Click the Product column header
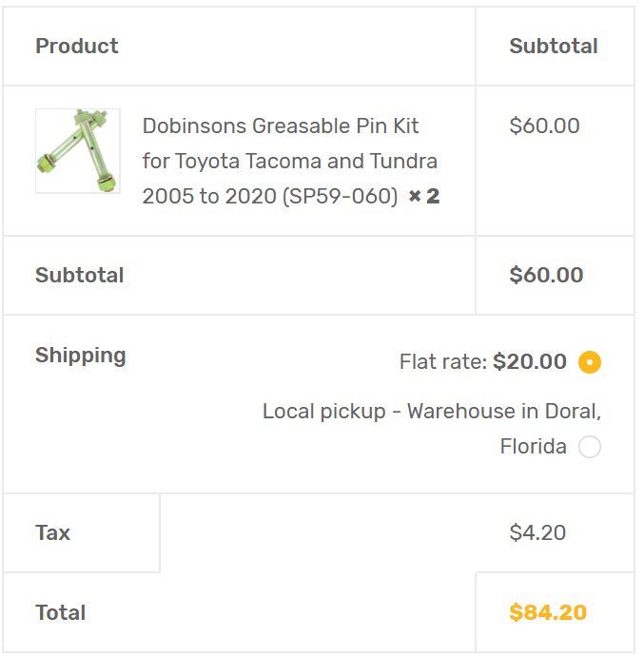644x656 pixels. [77, 46]
